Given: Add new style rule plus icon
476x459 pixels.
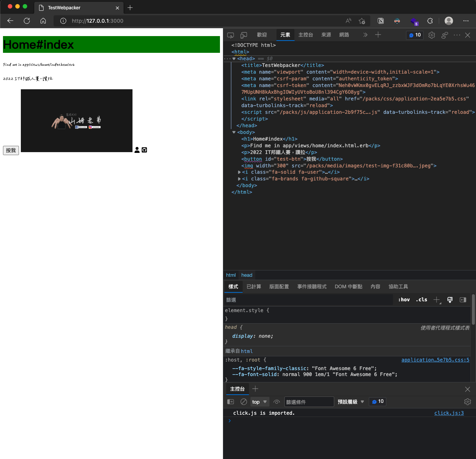Looking at the screenshot, I should [437, 300].
